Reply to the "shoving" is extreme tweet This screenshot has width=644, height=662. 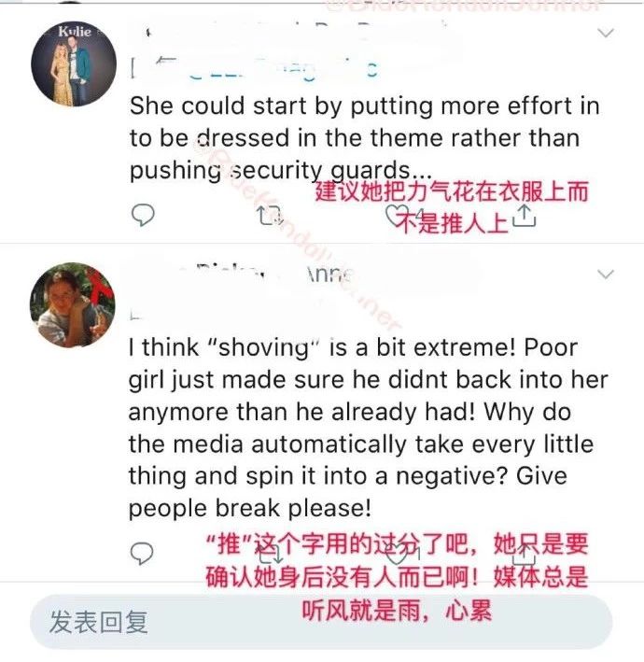pyautogui.click(x=142, y=553)
